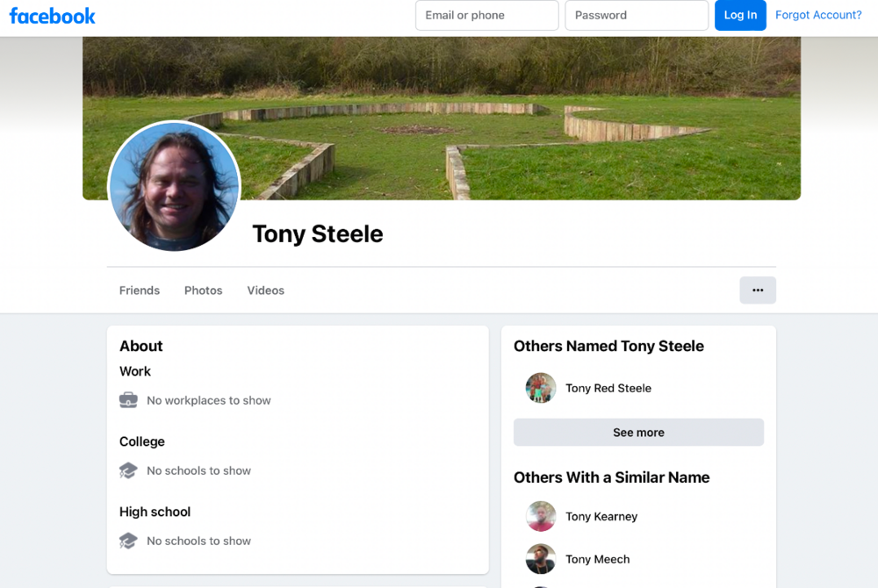This screenshot has width=878, height=588.
Task: Focus the Password field
Action: pyautogui.click(x=637, y=15)
